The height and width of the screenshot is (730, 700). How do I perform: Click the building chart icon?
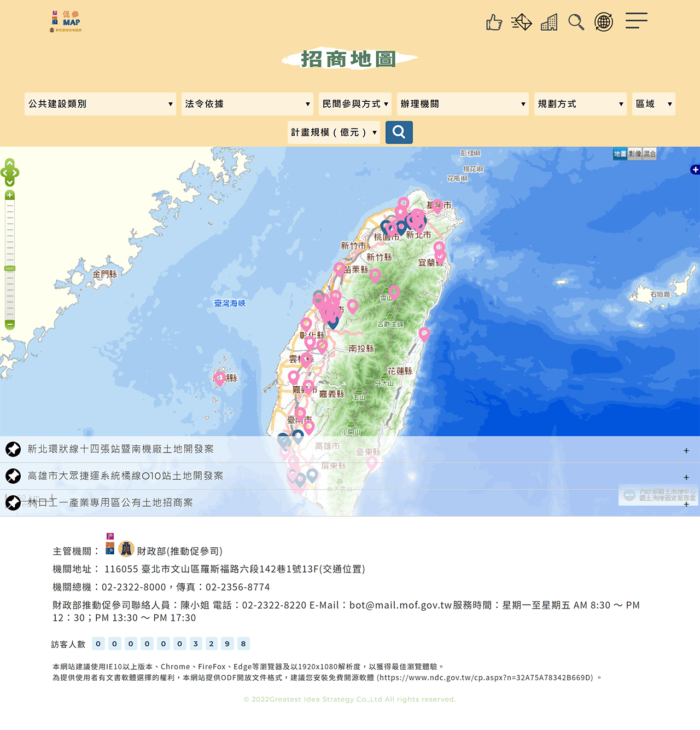click(x=549, y=22)
